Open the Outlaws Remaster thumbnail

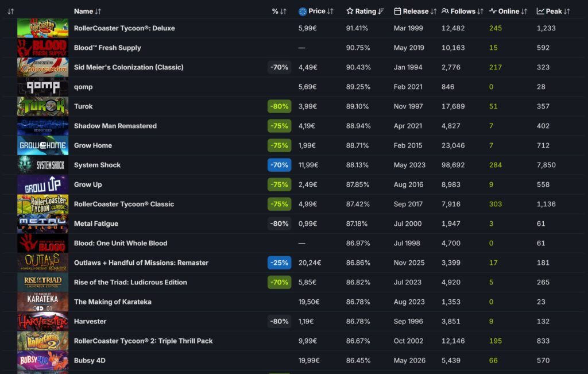[x=42, y=263]
